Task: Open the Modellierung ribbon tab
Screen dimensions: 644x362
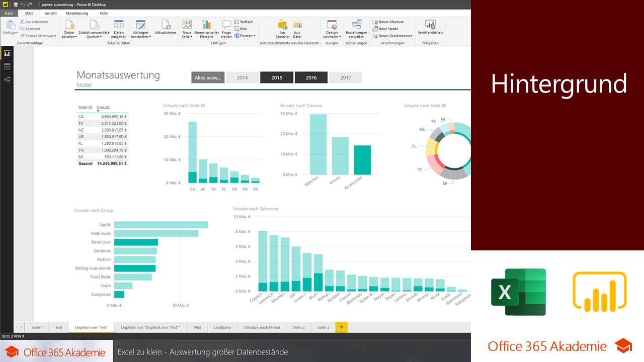Action: click(76, 13)
